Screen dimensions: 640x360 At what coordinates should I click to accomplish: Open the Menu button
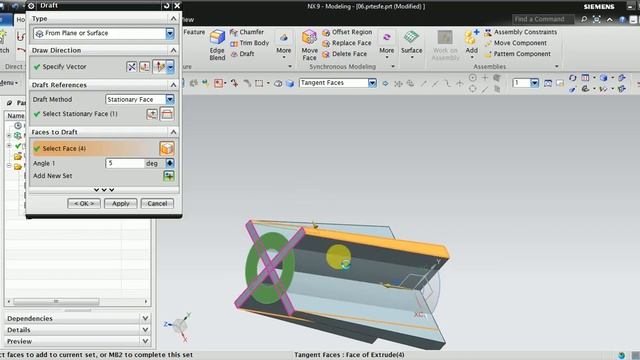(8, 83)
